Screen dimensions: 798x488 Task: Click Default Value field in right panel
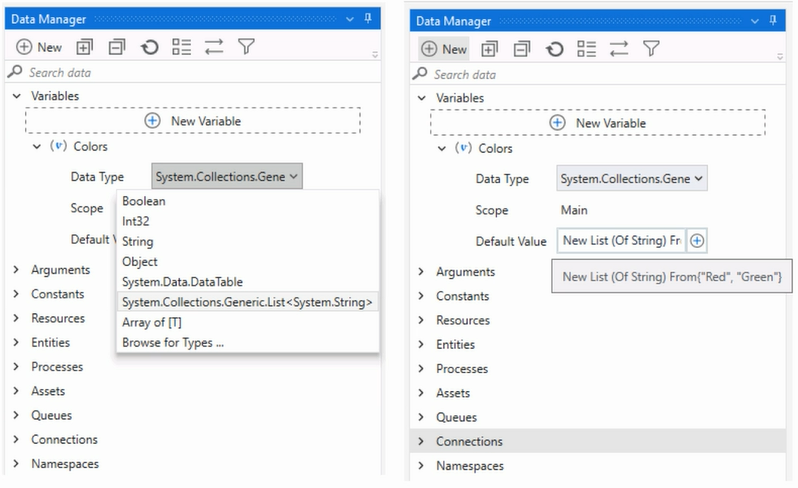621,241
